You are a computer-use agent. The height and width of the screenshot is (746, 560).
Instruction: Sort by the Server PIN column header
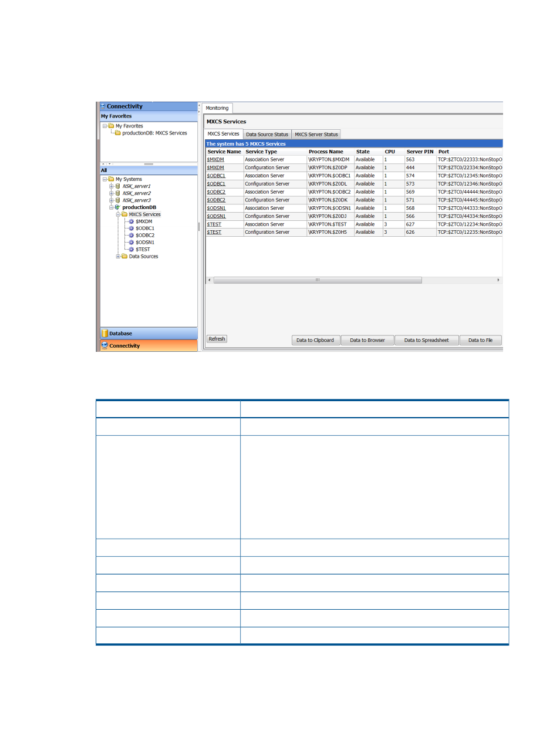click(420, 152)
